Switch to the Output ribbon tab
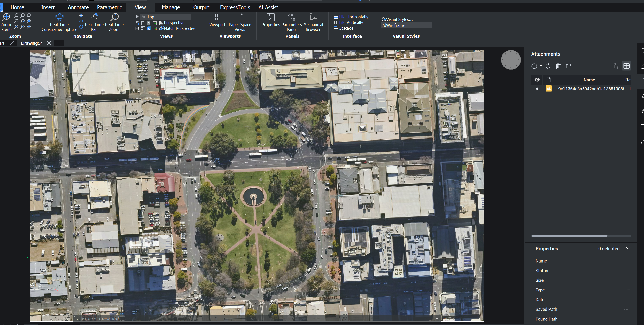The height and width of the screenshot is (325, 644). click(x=201, y=7)
